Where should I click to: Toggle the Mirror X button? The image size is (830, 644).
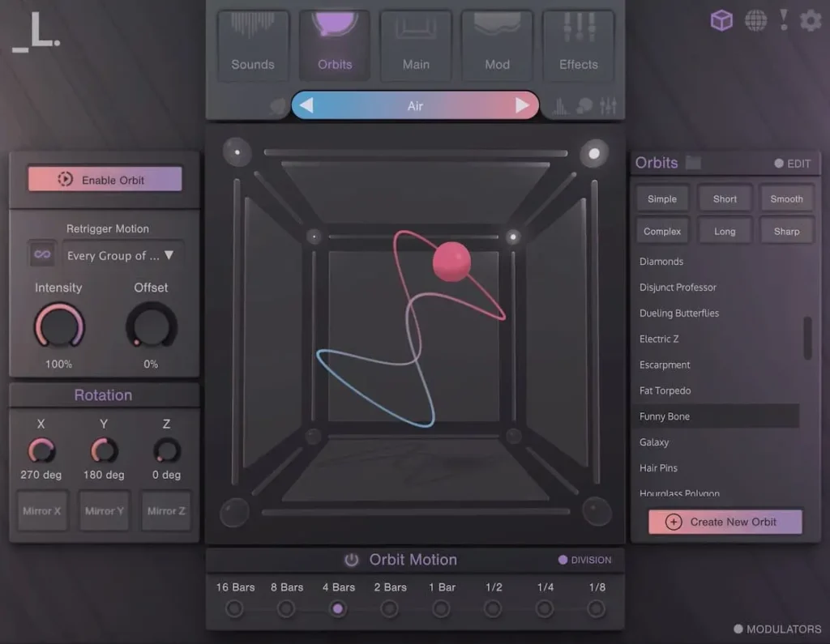41,511
